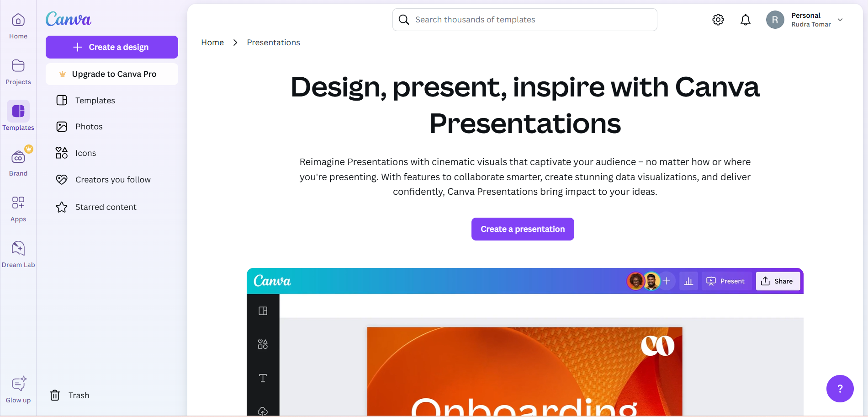The image size is (868, 417).
Task: Open Projects in the left rail
Action: (18, 72)
